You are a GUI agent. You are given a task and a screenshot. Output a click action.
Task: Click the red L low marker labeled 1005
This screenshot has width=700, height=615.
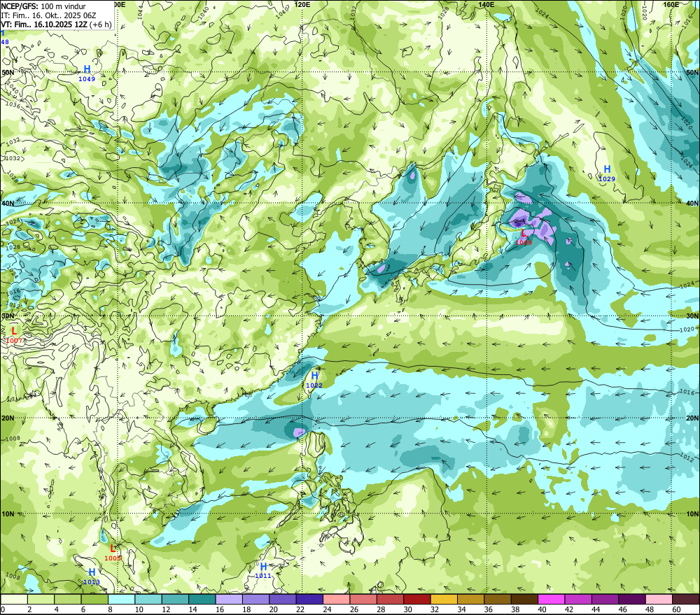(113, 549)
